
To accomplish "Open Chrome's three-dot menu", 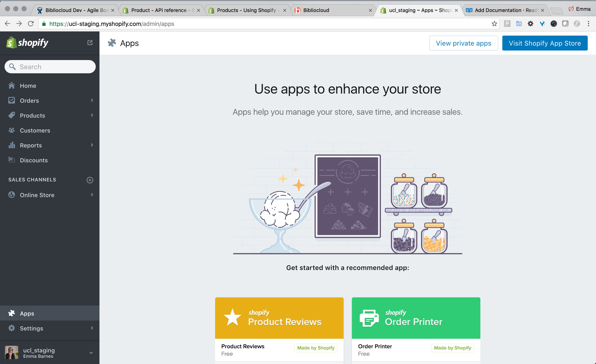I will click(x=588, y=24).
